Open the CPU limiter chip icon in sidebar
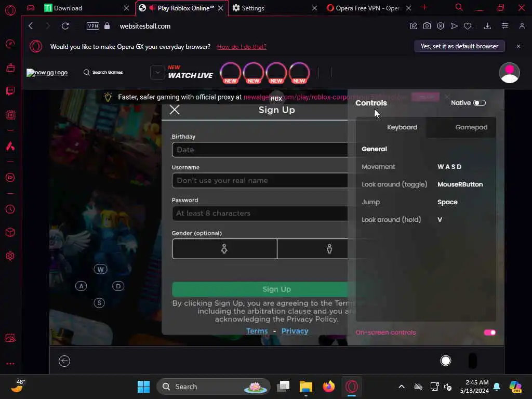This screenshot has width=532, height=399. [x=10, y=115]
